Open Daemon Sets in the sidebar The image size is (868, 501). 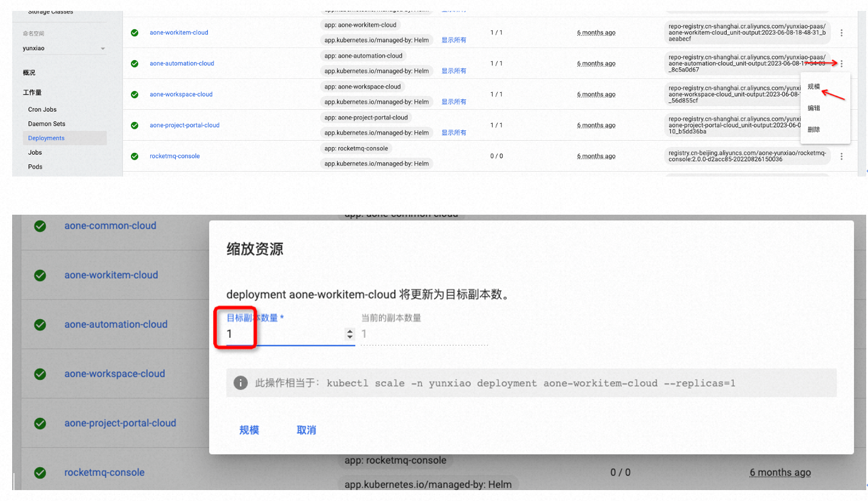tap(47, 124)
